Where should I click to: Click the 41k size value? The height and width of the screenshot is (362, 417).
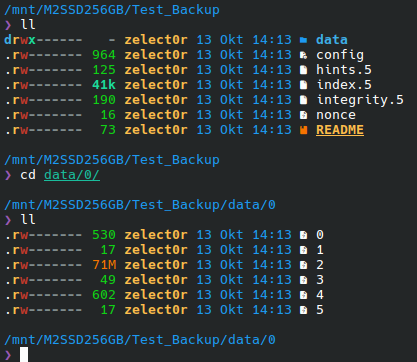tap(104, 85)
